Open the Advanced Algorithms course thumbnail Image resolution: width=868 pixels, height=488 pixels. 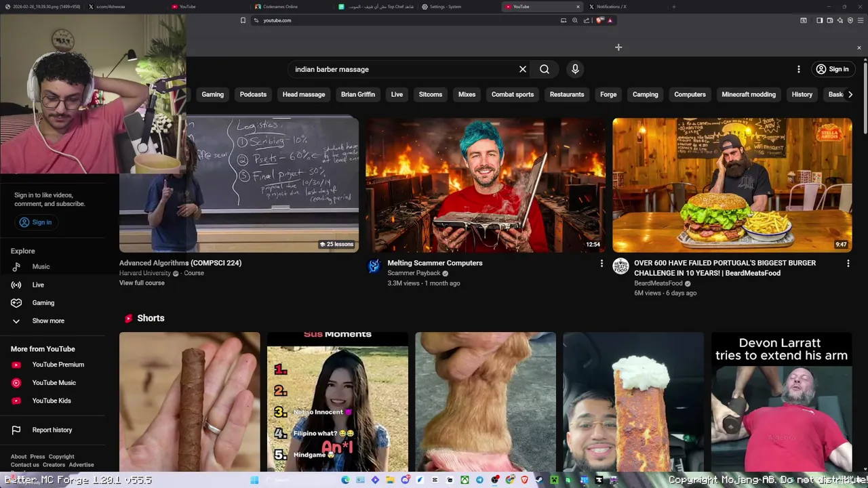pos(239,185)
